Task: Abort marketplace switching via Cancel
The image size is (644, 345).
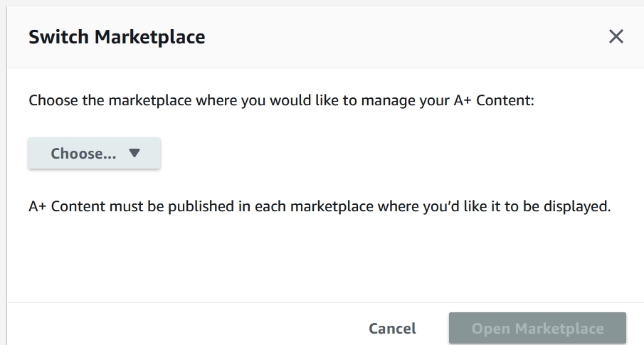Action: [392, 329]
